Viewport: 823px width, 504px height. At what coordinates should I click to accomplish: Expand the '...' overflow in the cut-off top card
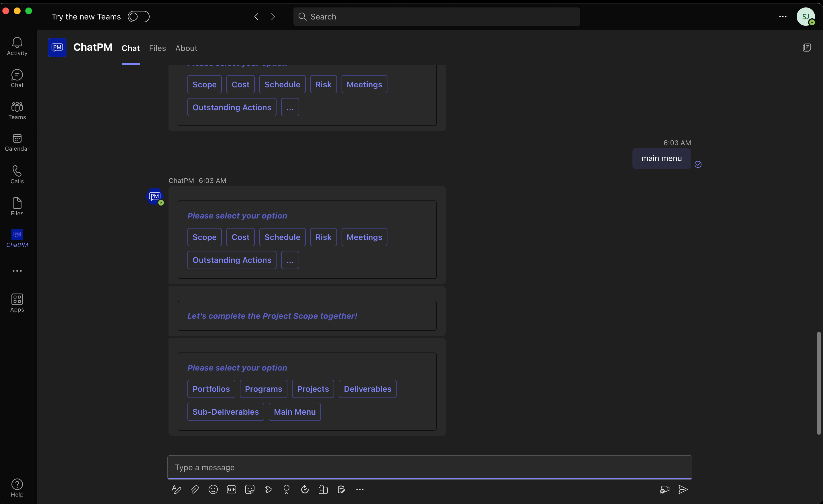pos(290,107)
